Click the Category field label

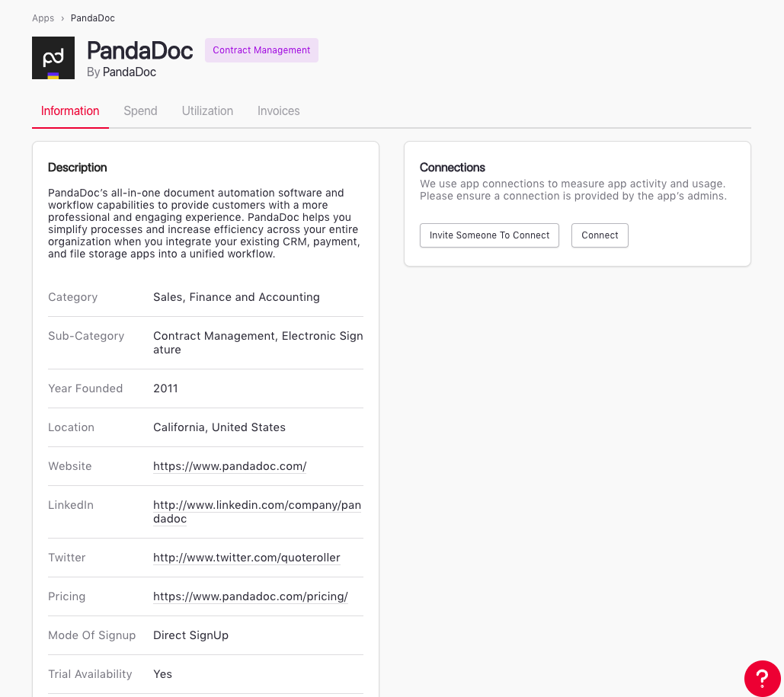coord(73,297)
